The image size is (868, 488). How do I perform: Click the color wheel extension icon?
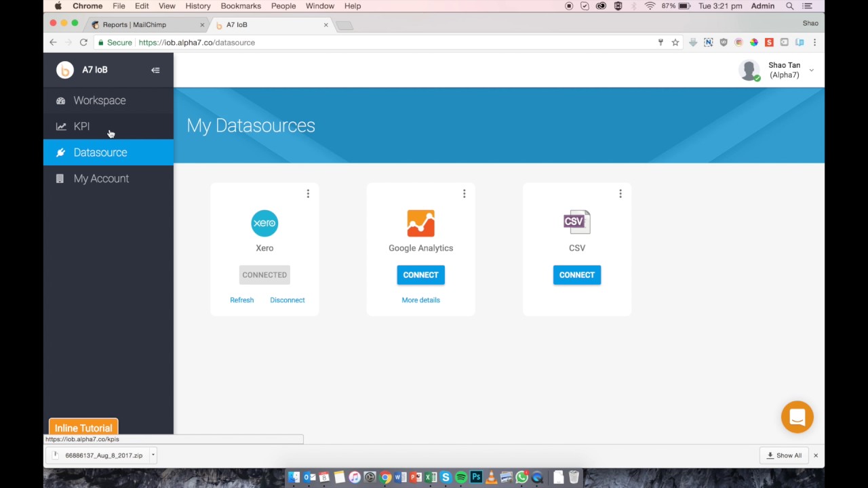tap(753, 42)
